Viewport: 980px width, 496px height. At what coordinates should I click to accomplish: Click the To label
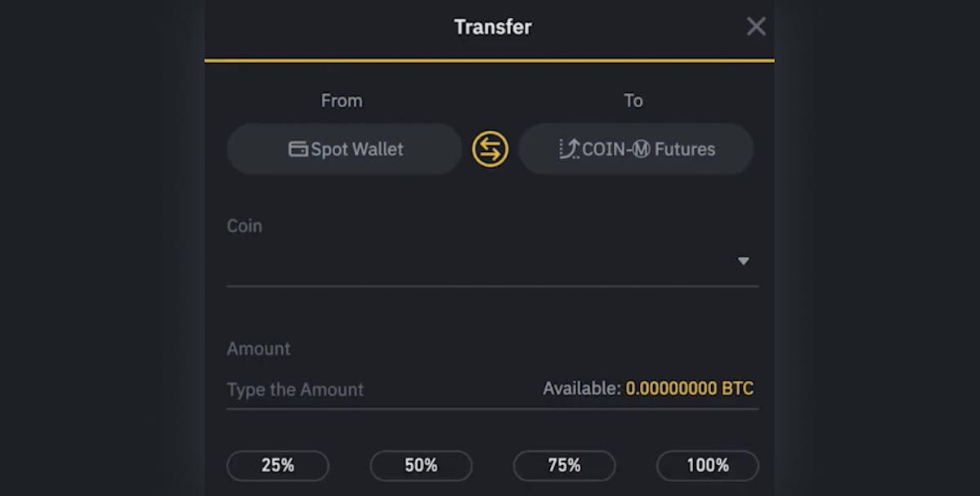click(x=633, y=101)
